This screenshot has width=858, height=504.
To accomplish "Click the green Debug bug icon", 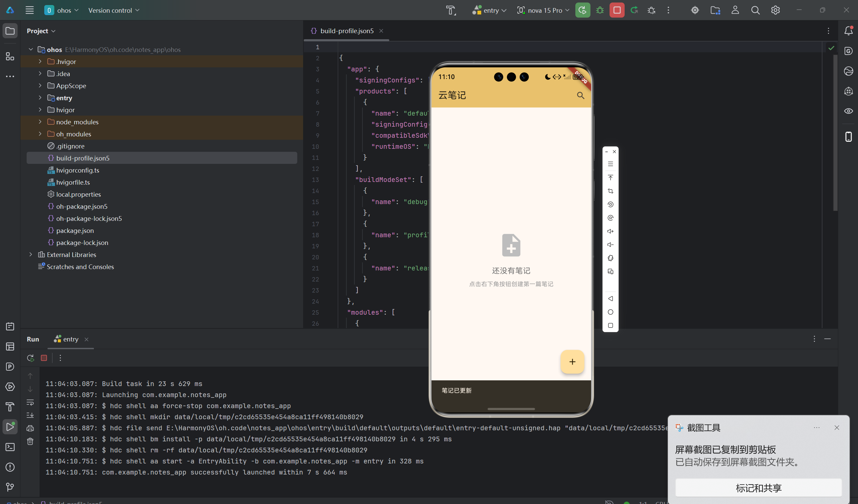I will pyautogui.click(x=599, y=10).
